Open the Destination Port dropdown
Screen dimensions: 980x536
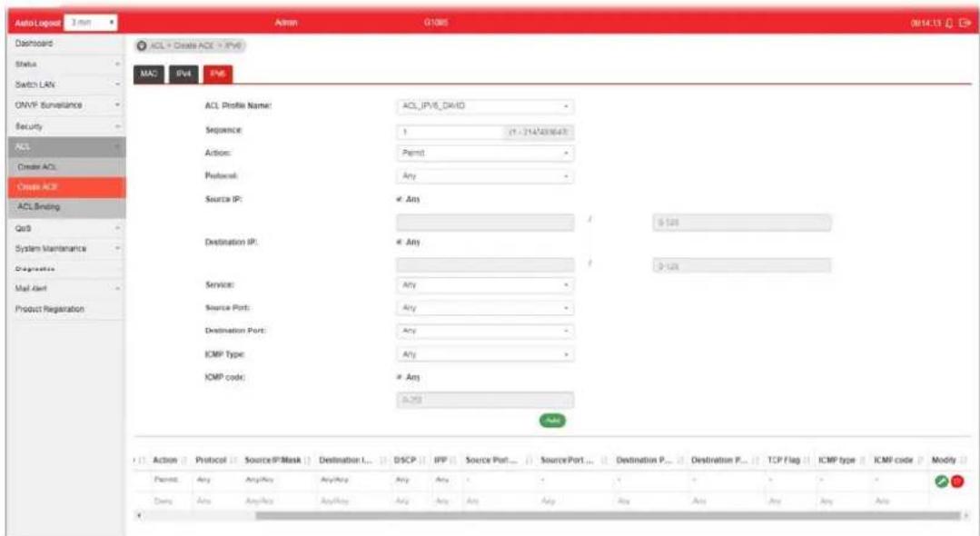[485, 331]
